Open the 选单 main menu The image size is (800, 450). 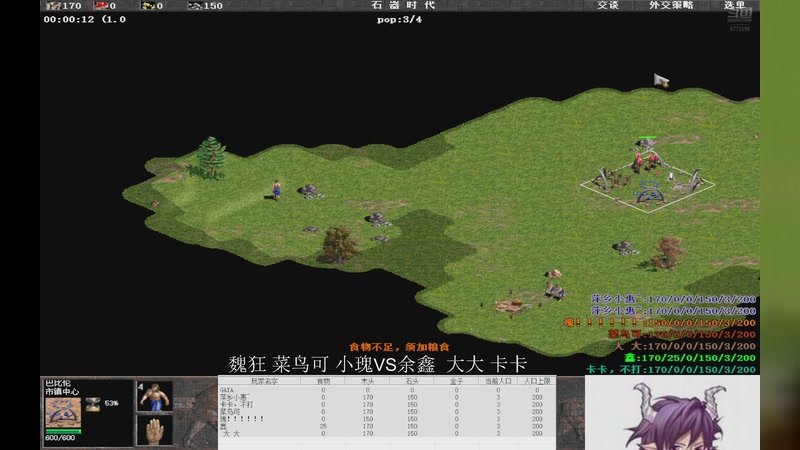click(x=734, y=5)
